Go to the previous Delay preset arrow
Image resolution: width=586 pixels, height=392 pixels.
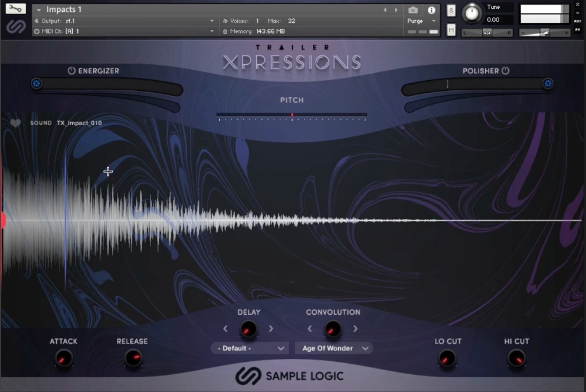[x=225, y=329]
